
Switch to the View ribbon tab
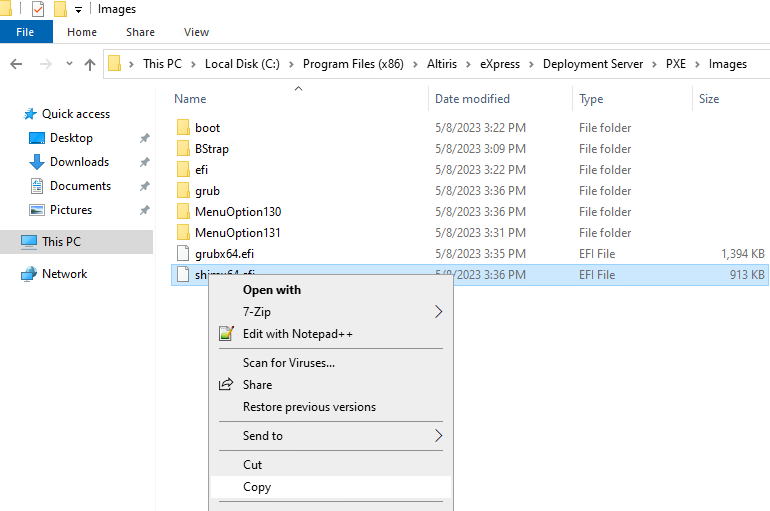click(196, 32)
